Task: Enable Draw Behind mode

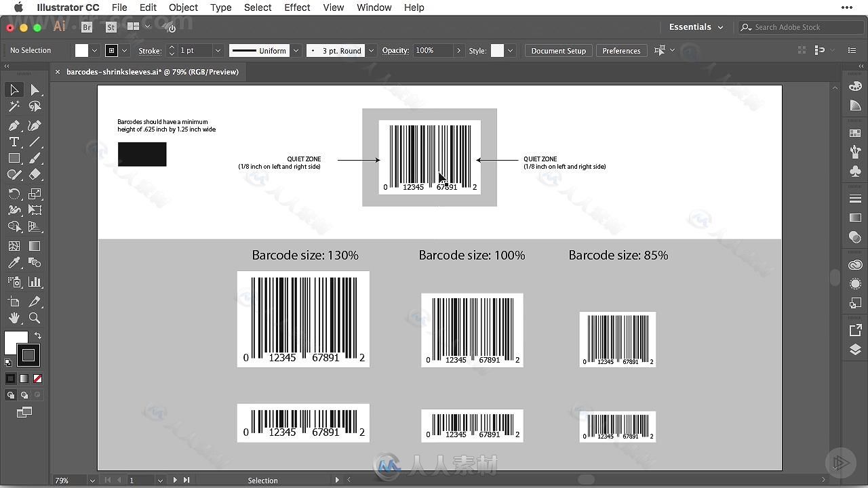Action: (x=24, y=395)
